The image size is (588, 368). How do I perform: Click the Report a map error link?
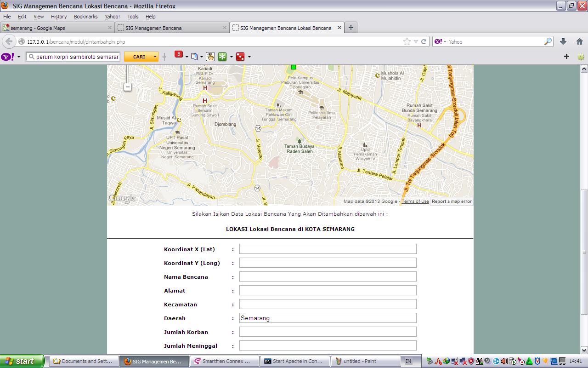click(452, 201)
